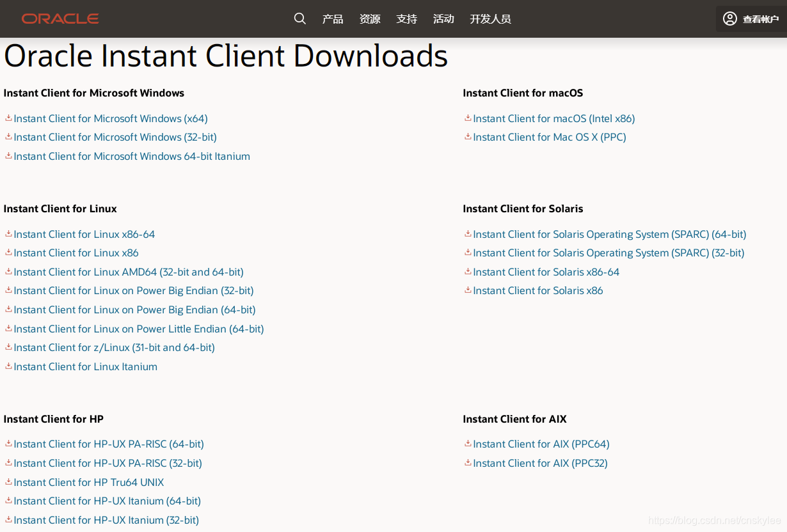Open Instant Client for Mac OS X (PPC) link
The width and height of the screenshot is (787, 532).
click(549, 137)
